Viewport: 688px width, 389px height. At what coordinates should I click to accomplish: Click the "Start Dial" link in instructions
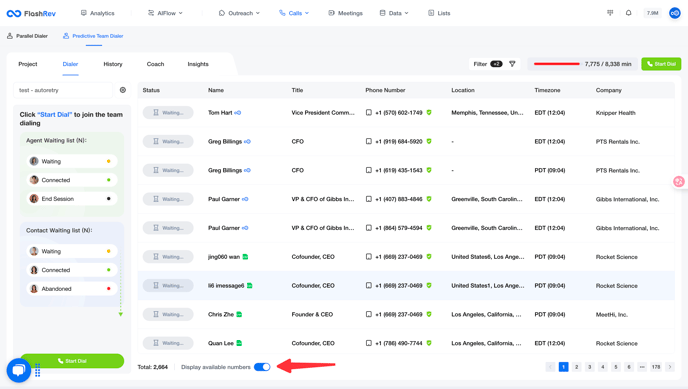point(54,114)
